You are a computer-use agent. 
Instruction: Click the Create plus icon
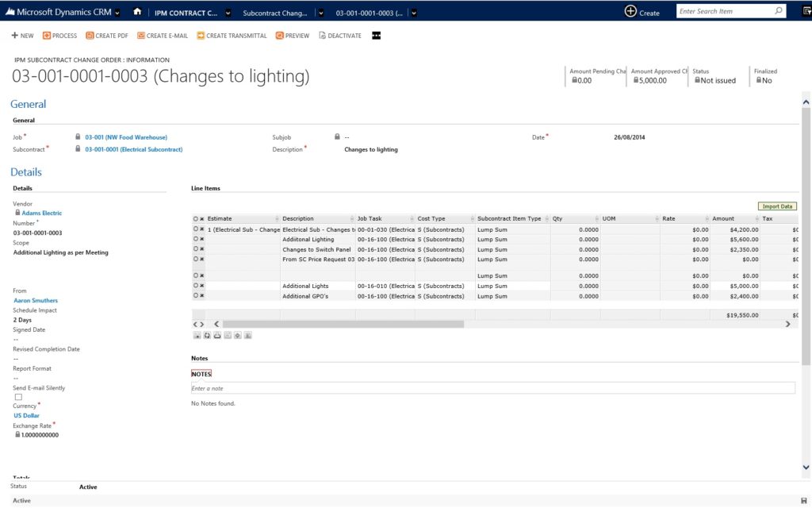tap(630, 11)
